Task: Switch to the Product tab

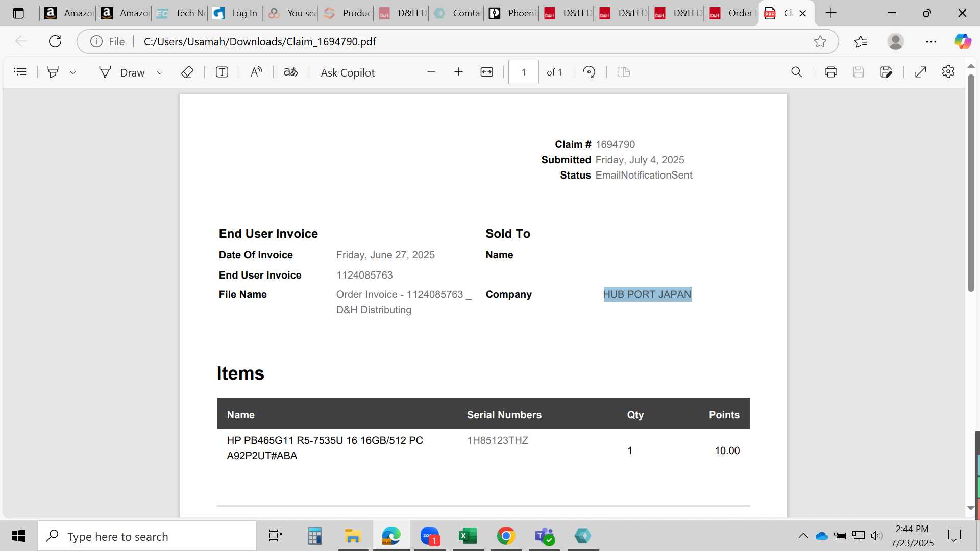Action: point(347,13)
